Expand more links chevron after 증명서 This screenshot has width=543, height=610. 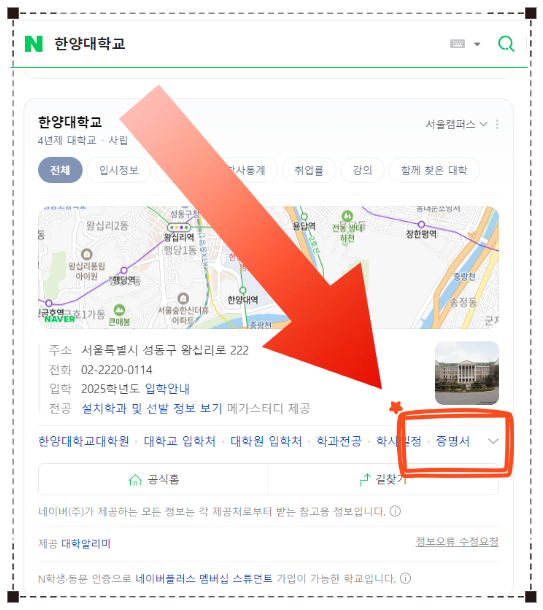(x=493, y=441)
